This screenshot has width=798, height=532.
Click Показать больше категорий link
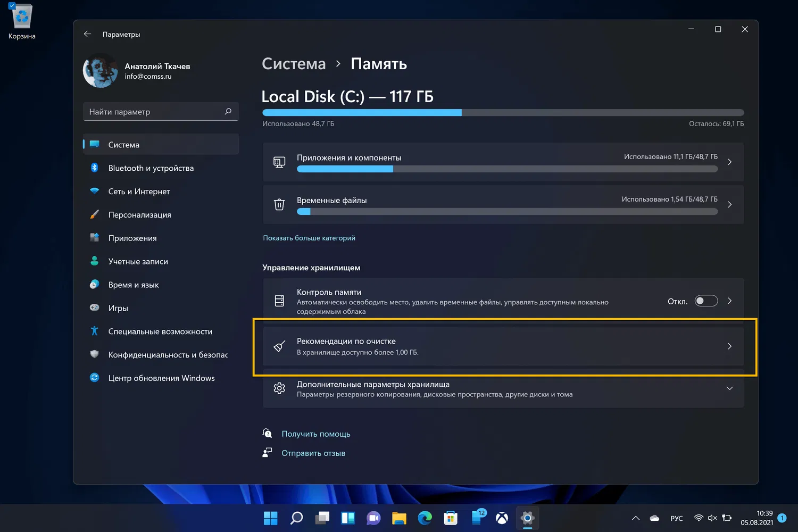coord(309,238)
